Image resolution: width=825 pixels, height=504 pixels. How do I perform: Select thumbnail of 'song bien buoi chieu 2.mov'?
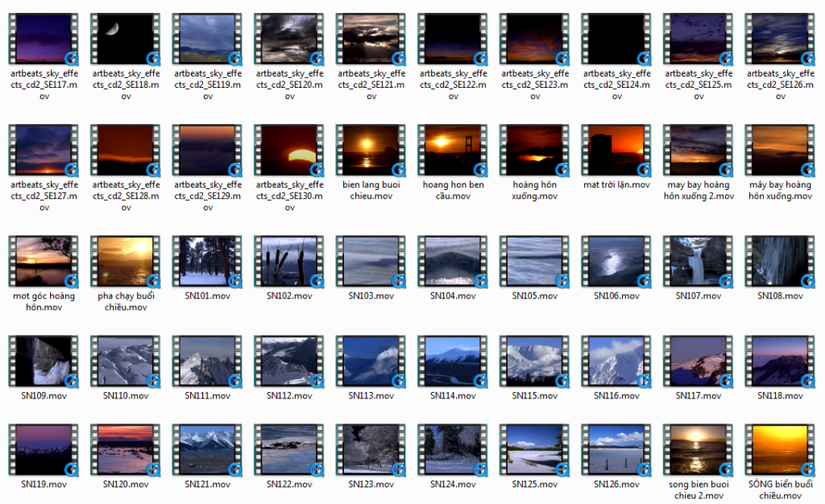click(698, 449)
